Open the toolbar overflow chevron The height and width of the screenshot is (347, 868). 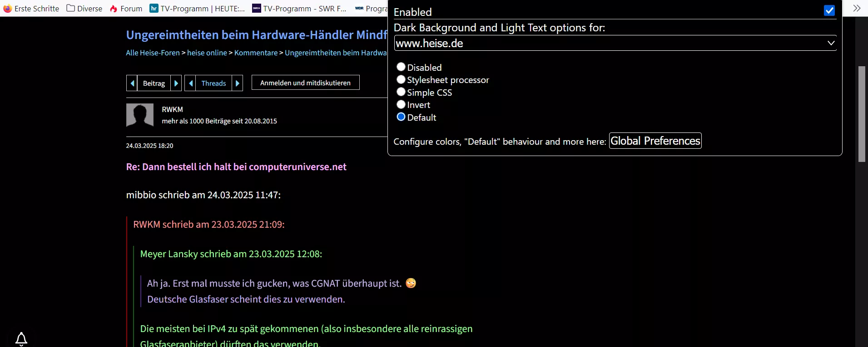point(857,8)
